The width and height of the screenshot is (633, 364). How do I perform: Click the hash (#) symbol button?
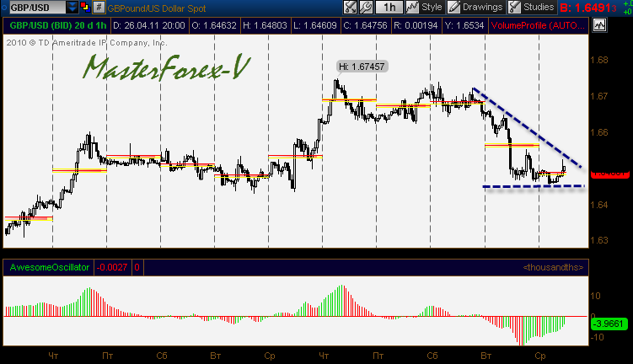[99, 8]
